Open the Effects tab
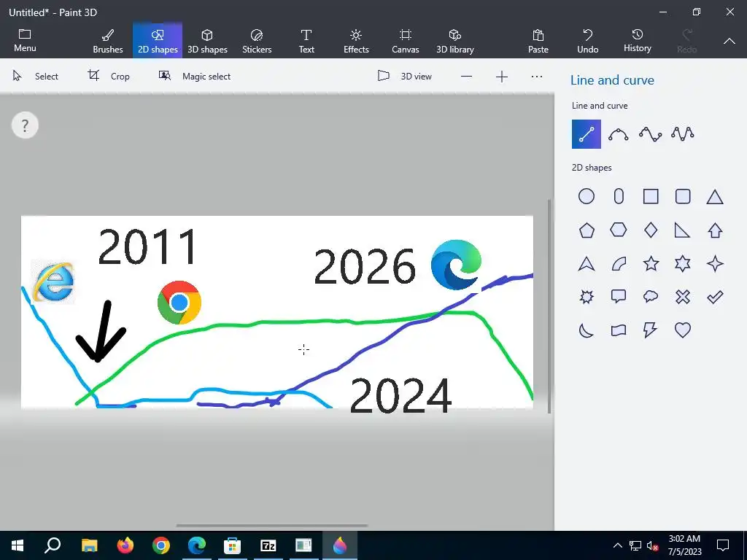 point(356,40)
